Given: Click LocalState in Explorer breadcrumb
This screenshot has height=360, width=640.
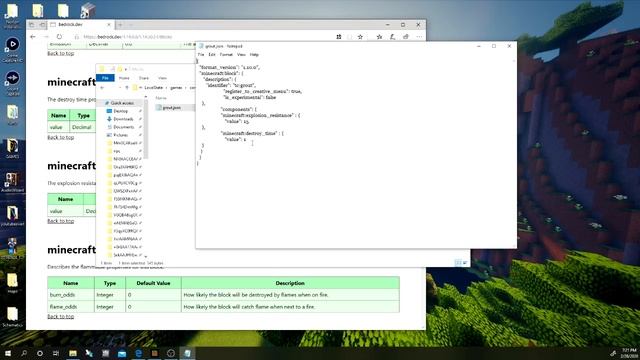Looking at the screenshot, I should click(153, 88).
